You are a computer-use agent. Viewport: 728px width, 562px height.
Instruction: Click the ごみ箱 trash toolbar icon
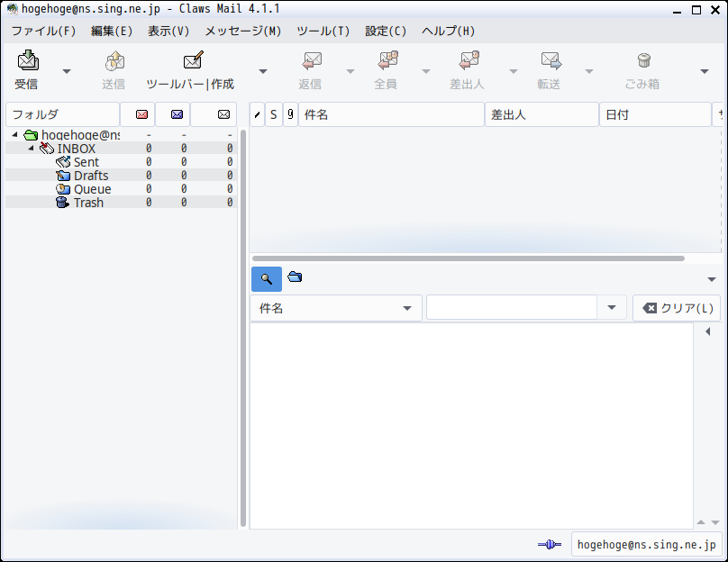[x=643, y=61]
